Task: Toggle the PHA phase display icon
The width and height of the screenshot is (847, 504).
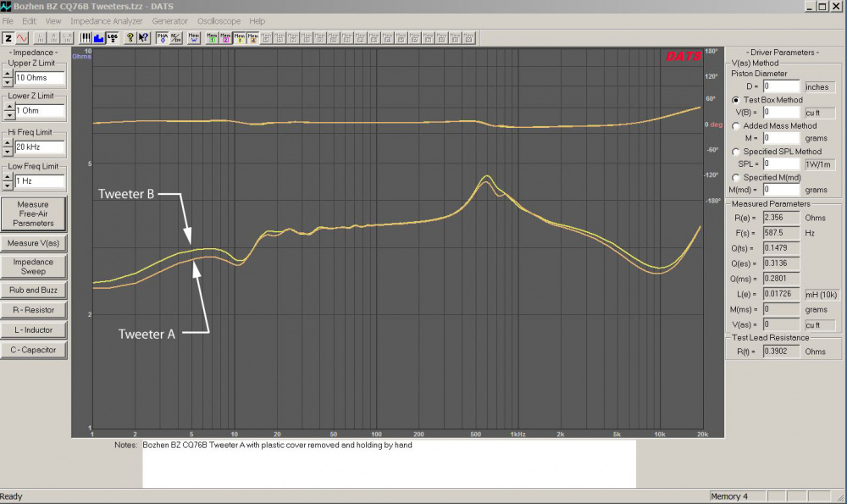Action: (x=162, y=38)
